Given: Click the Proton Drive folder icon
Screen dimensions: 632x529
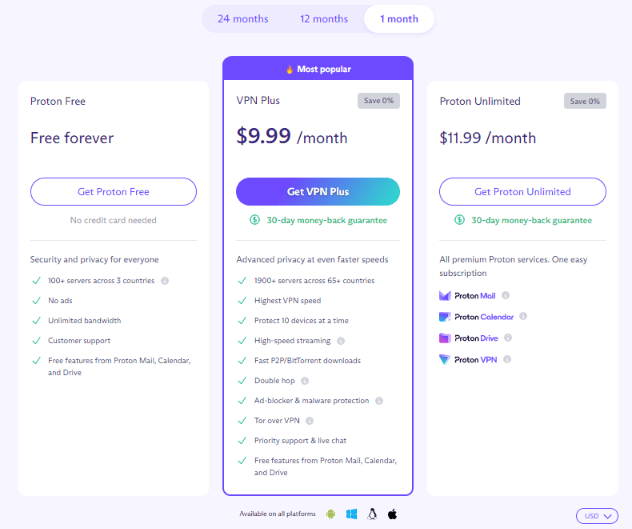Looking at the screenshot, I should coord(445,338).
